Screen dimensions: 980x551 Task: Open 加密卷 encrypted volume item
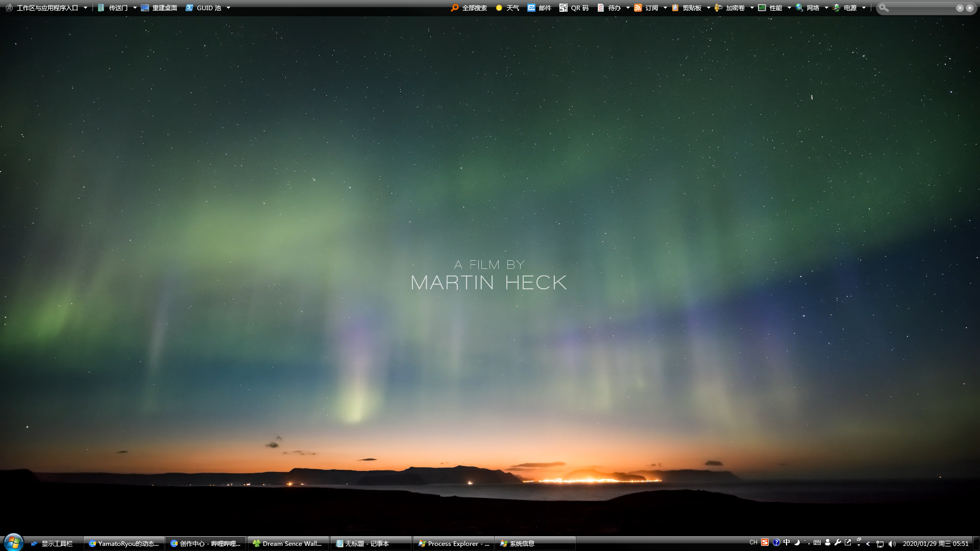730,8
